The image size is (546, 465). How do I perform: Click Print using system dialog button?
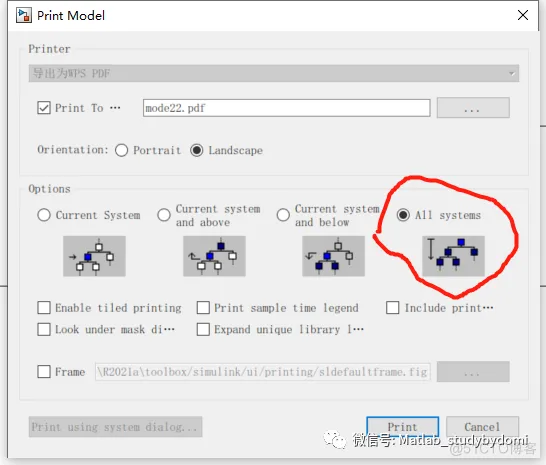[115, 427]
